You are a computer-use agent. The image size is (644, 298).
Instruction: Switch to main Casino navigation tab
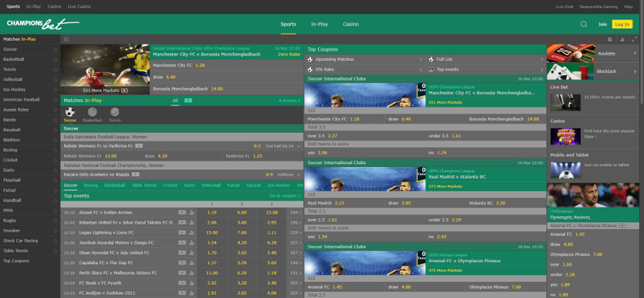(x=350, y=24)
